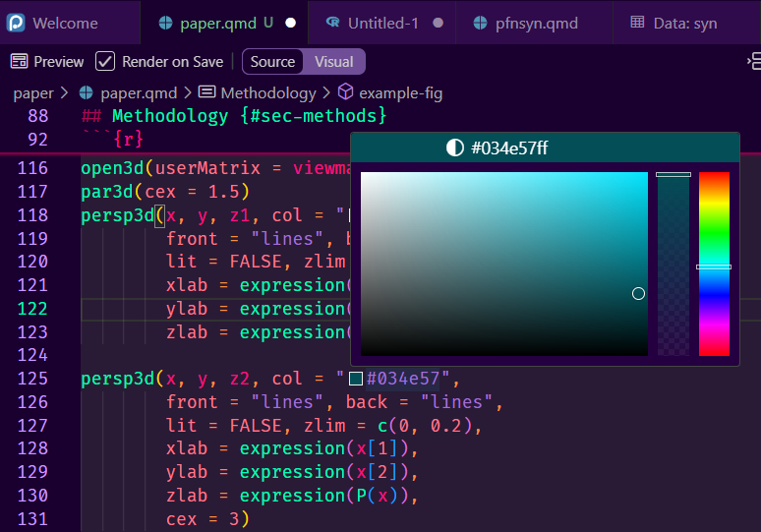Click the inline #034e57 color swatch on line 125
Viewport: 761px width, 532px height.
click(x=355, y=379)
